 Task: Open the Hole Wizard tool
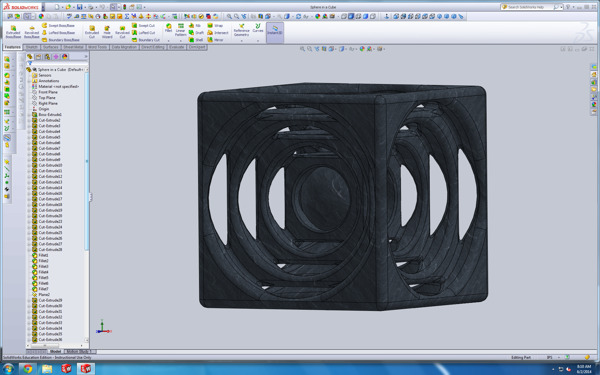pos(107,32)
